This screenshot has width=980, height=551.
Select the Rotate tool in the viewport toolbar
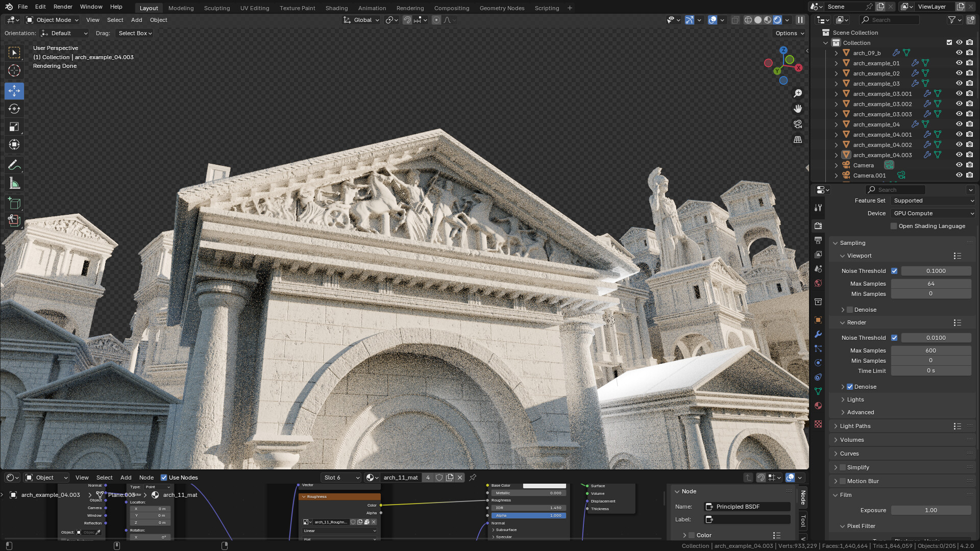tap(14, 109)
